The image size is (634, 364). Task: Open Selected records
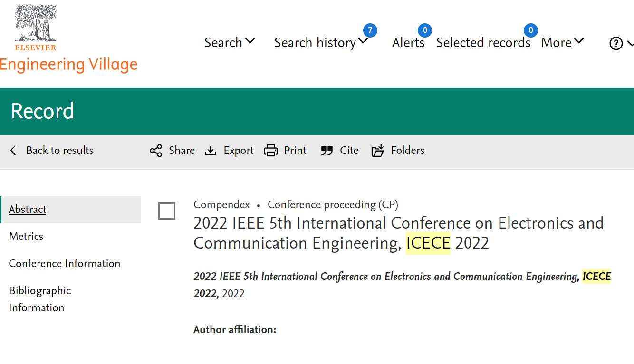(x=483, y=42)
